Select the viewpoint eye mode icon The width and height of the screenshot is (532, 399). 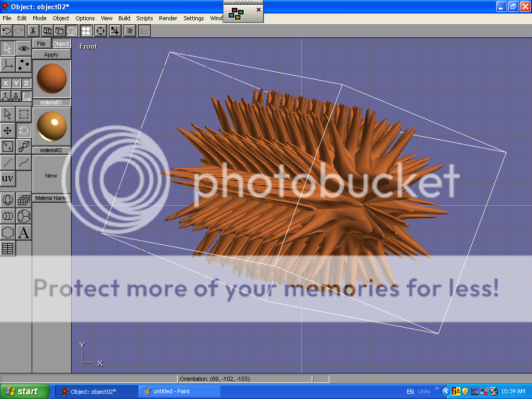point(24,48)
